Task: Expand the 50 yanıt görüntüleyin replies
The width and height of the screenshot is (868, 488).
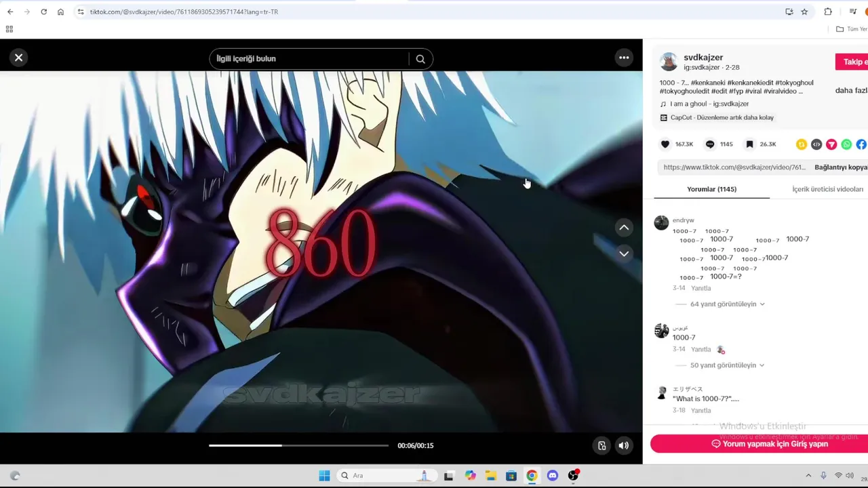Action: click(x=727, y=365)
